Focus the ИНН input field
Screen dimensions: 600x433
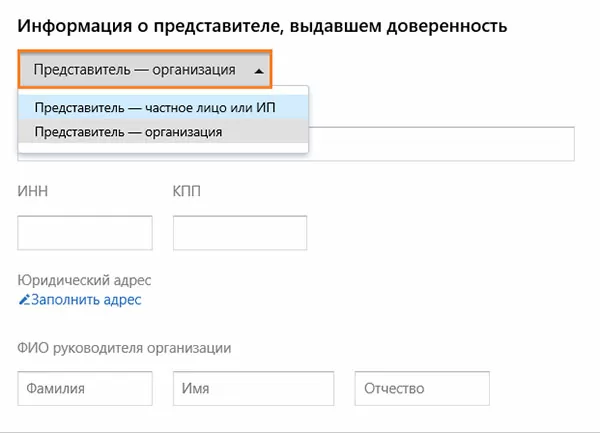pyautogui.click(x=85, y=232)
